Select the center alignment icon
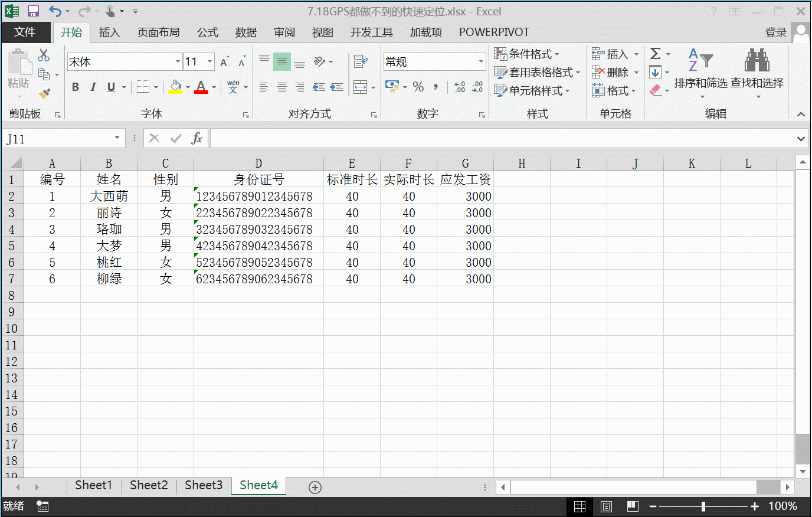The width and height of the screenshot is (812, 517). coord(281,87)
